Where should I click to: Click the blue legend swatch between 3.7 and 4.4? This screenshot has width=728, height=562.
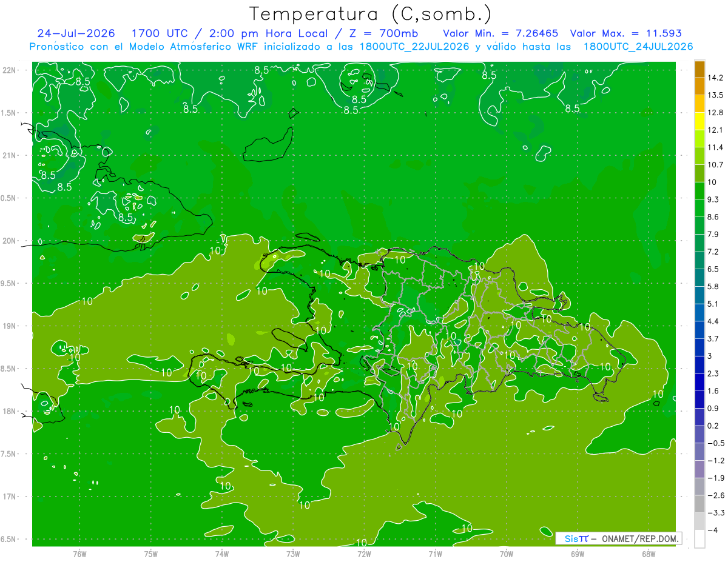pyautogui.click(x=699, y=330)
